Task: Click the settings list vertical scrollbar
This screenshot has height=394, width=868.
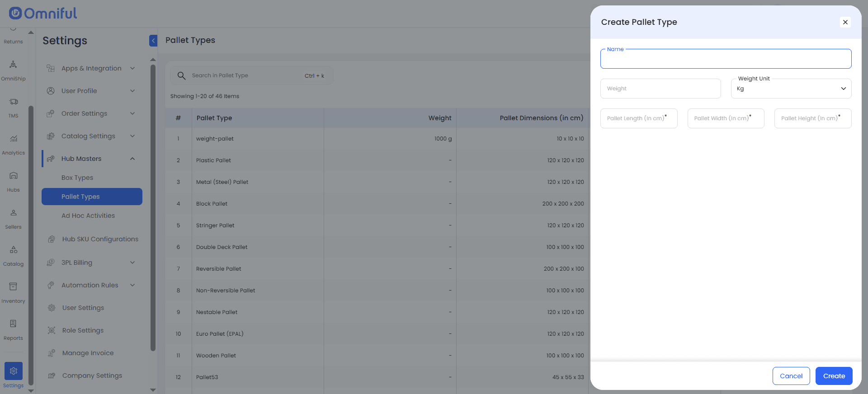Action: click(153, 208)
